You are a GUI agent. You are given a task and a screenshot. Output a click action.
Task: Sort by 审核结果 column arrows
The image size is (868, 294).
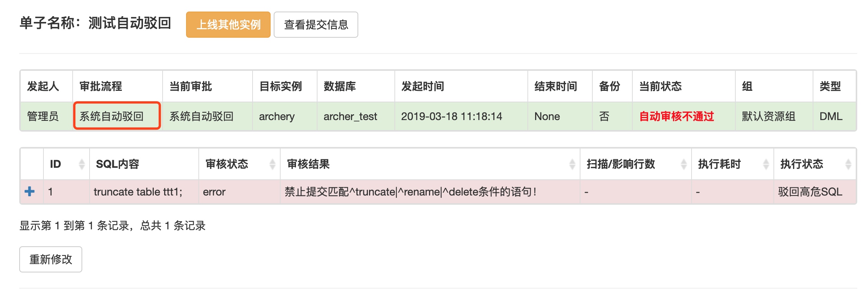point(572,164)
